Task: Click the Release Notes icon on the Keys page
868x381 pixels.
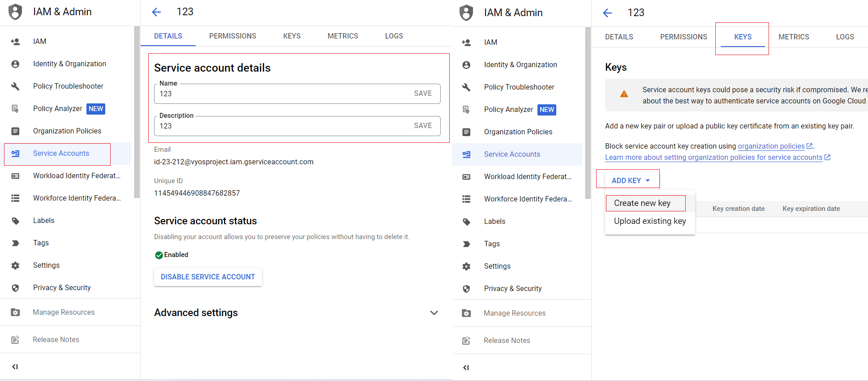Action: click(466, 341)
